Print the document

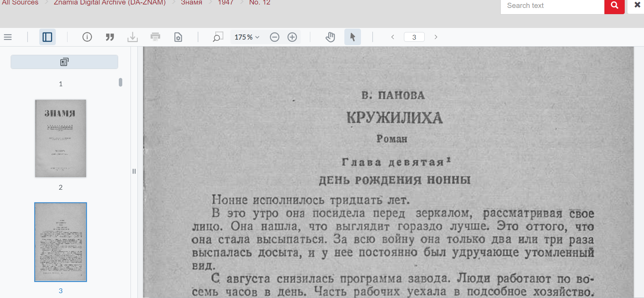155,37
